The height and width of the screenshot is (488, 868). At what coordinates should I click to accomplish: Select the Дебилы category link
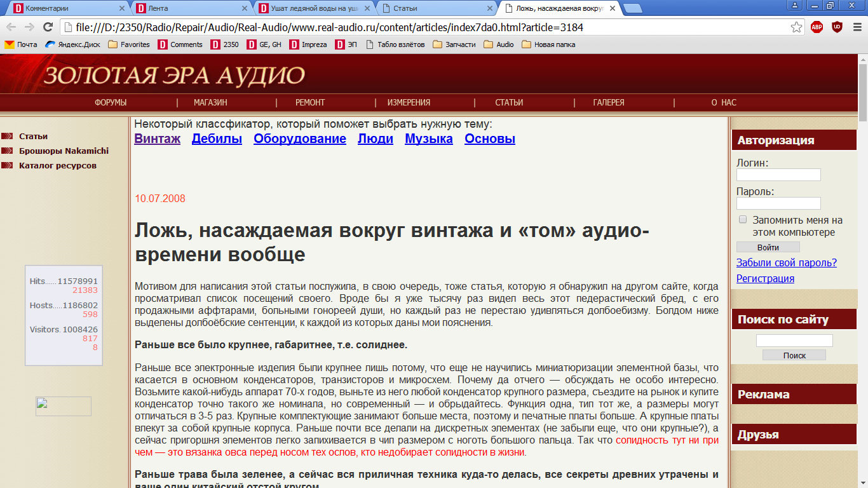pos(217,139)
